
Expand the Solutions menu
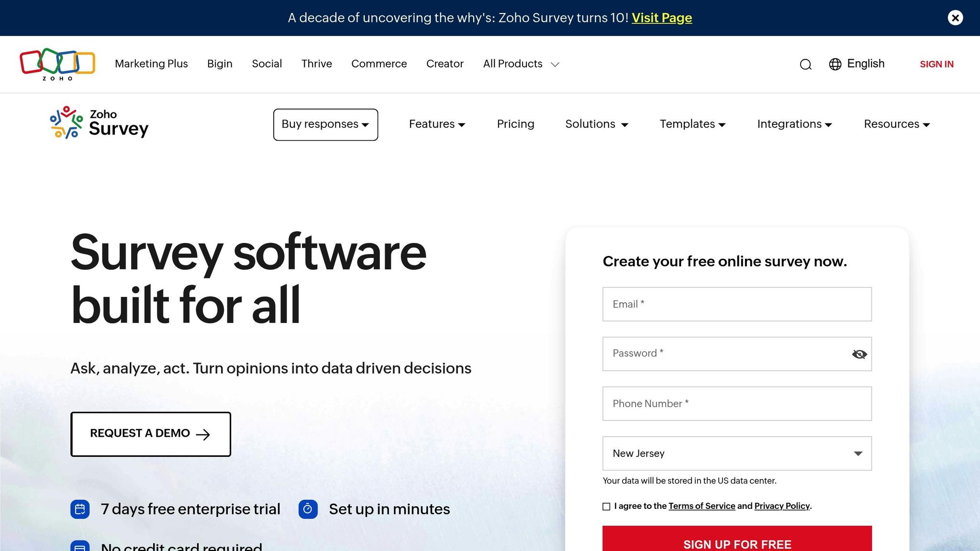pyautogui.click(x=597, y=124)
